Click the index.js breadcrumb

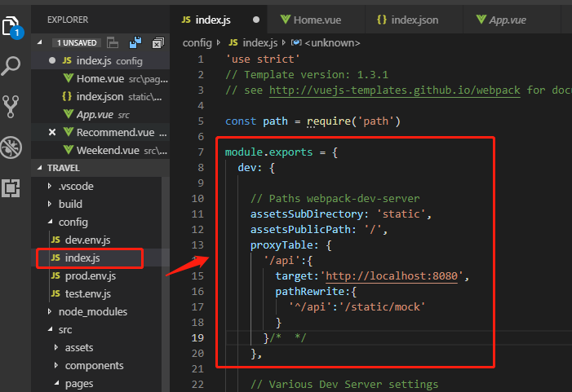253,43
